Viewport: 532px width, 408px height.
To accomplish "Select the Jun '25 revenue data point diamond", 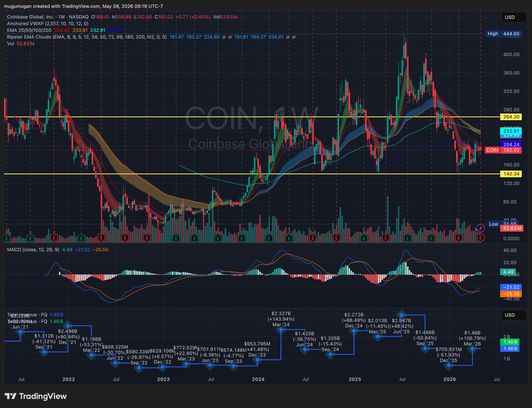I will [401, 315].
